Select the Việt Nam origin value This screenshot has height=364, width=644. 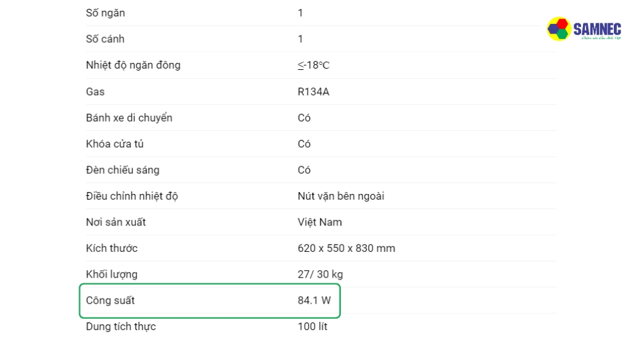[319, 222]
